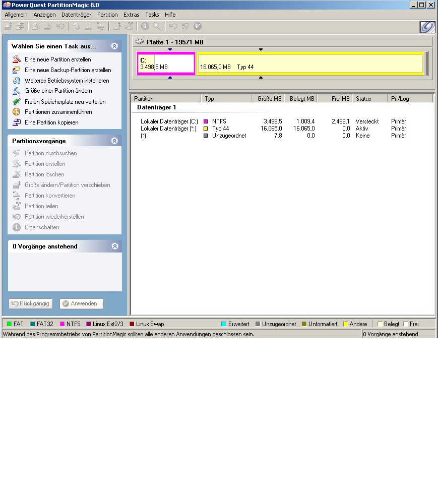This screenshot has width=438, height=504.
Task: Click the Apply checkmark toolbar icon
Action: pos(198,26)
